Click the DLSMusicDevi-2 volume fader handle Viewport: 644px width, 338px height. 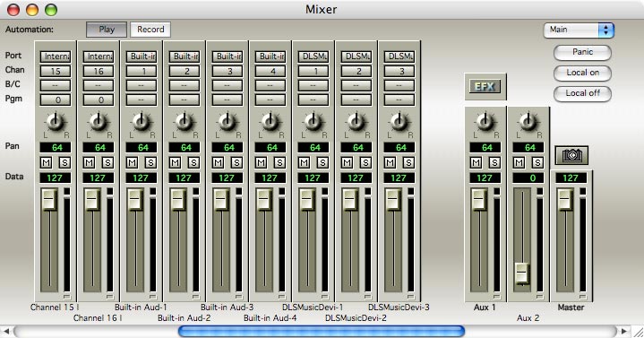[x=350, y=200]
